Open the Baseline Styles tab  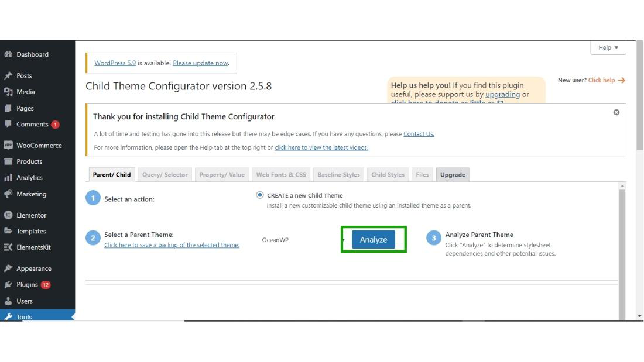click(x=338, y=174)
